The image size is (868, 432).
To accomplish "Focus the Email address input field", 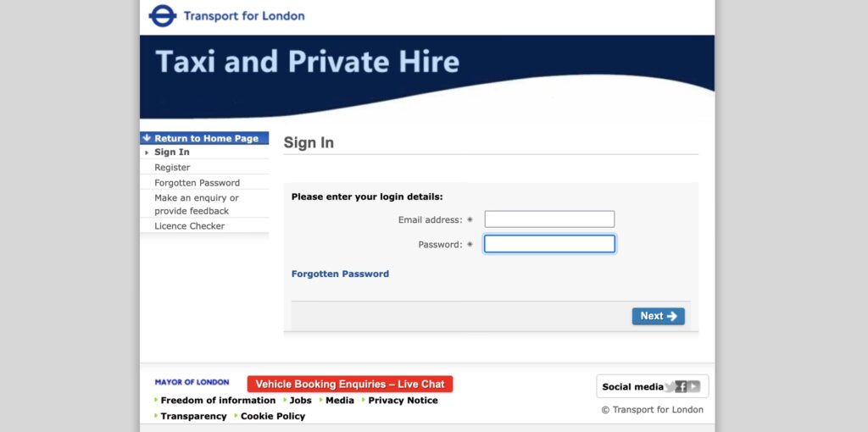I will [x=549, y=219].
